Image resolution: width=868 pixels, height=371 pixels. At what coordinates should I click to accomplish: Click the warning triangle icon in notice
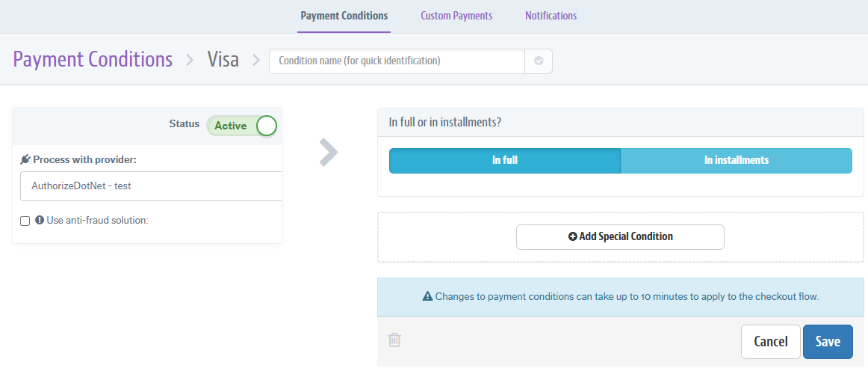click(427, 297)
